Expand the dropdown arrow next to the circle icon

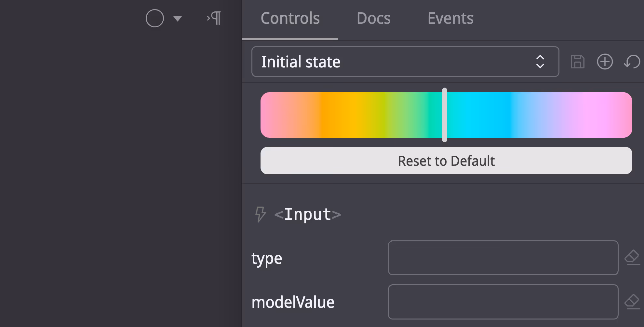177,19
